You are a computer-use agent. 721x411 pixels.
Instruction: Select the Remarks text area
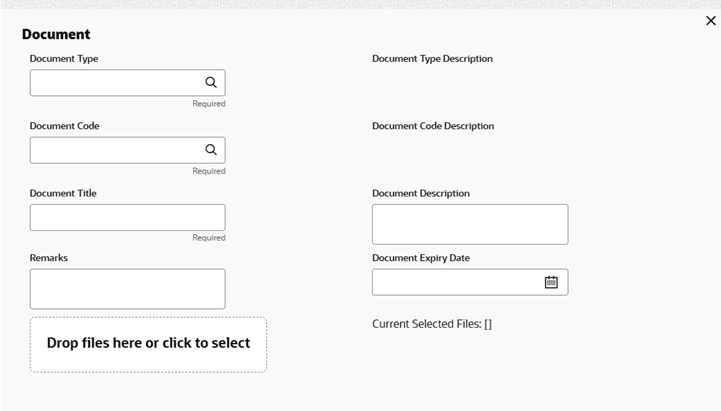pos(127,288)
